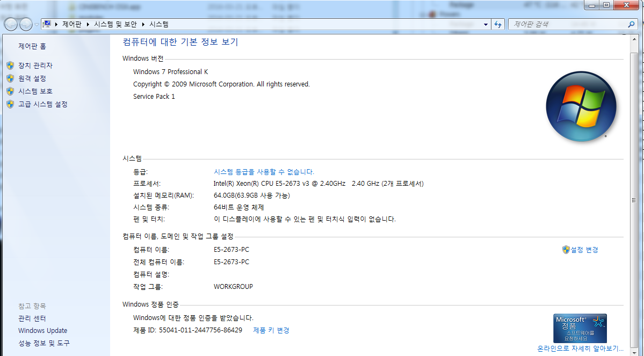Image resolution: width=644 pixels, height=356 pixels.
Task: Click the 컴퓨터 설명 label
Action: point(151,274)
